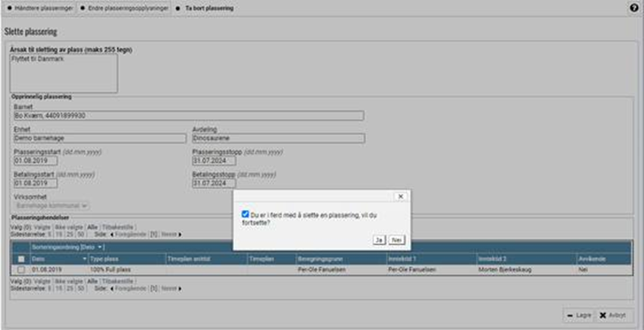644x330 pixels.
Task: Sort by the Dato column header
Action: (39, 259)
